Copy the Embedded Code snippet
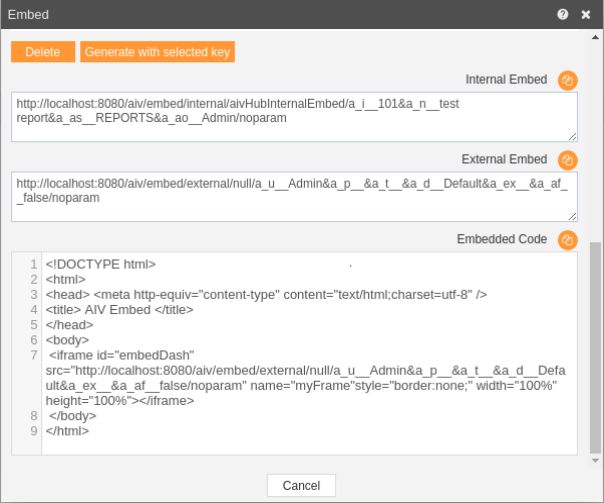The height and width of the screenshot is (503, 604). [567, 240]
